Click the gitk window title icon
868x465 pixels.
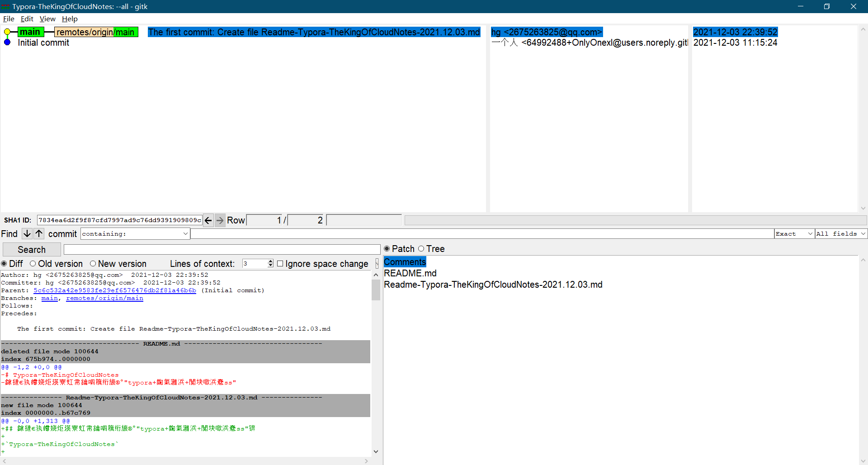5,6
